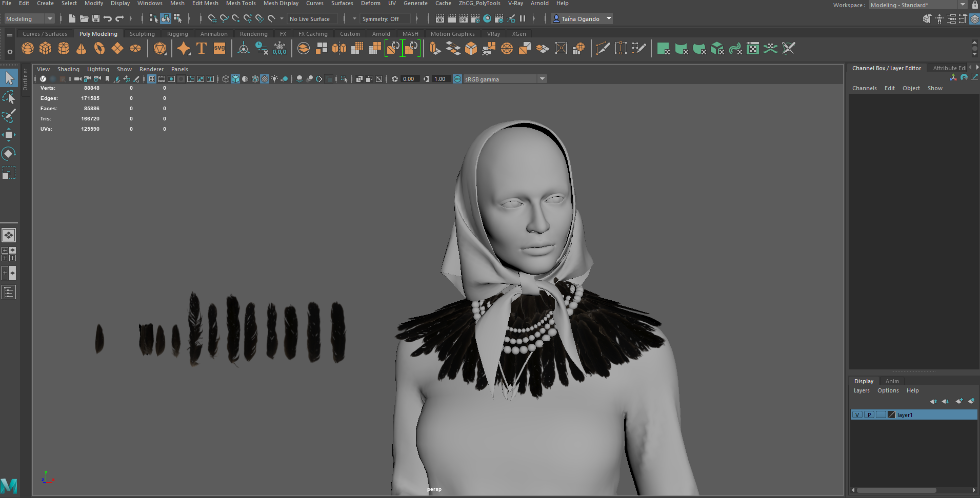This screenshot has width=980, height=498.
Task: Click the Symmetry: Off button
Action: tap(385, 19)
